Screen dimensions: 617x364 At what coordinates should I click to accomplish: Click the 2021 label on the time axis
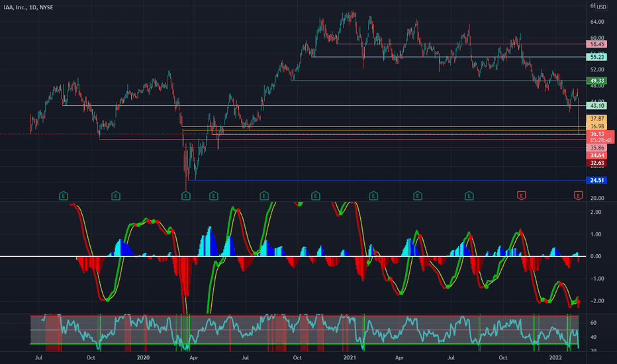tap(350, 357)
